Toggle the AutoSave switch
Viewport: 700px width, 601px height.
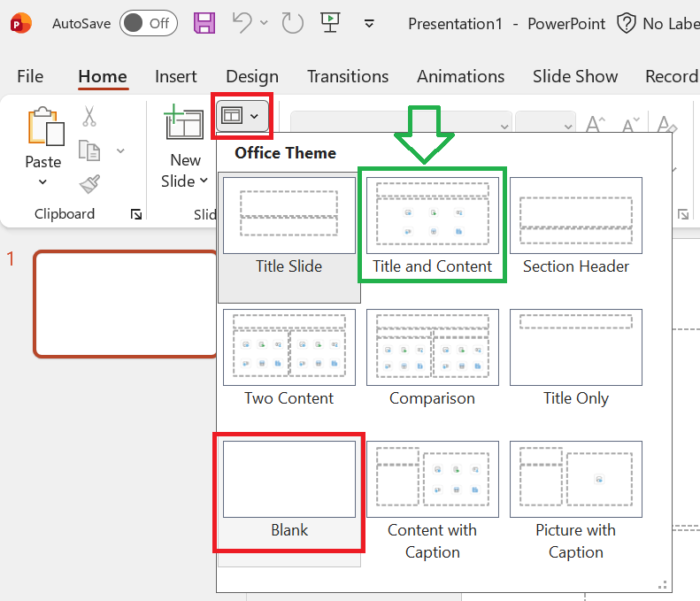pyautogui.click(x=148, y=23)
